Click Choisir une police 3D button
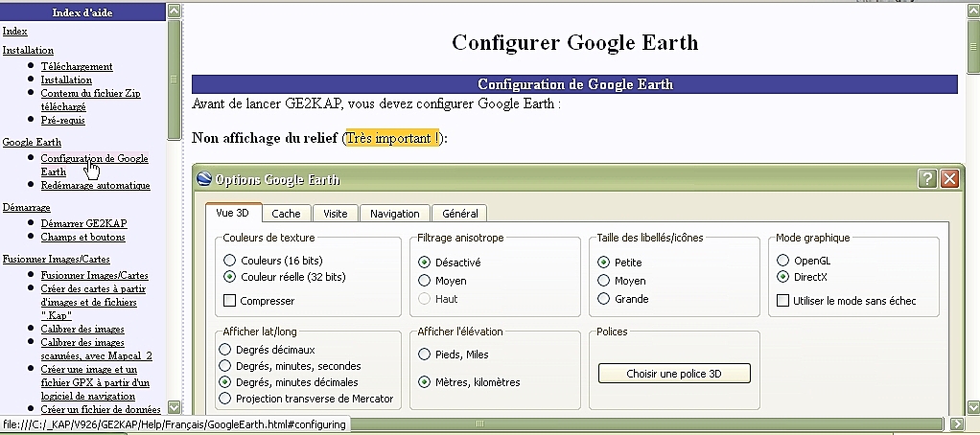This screenshot has width=980, height=435. tap(674, 374)
